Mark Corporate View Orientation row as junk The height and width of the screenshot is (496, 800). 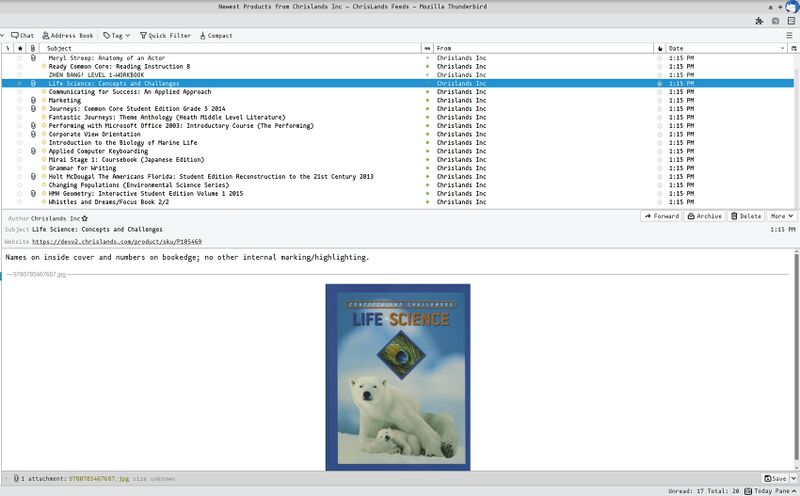pos(660,134)
